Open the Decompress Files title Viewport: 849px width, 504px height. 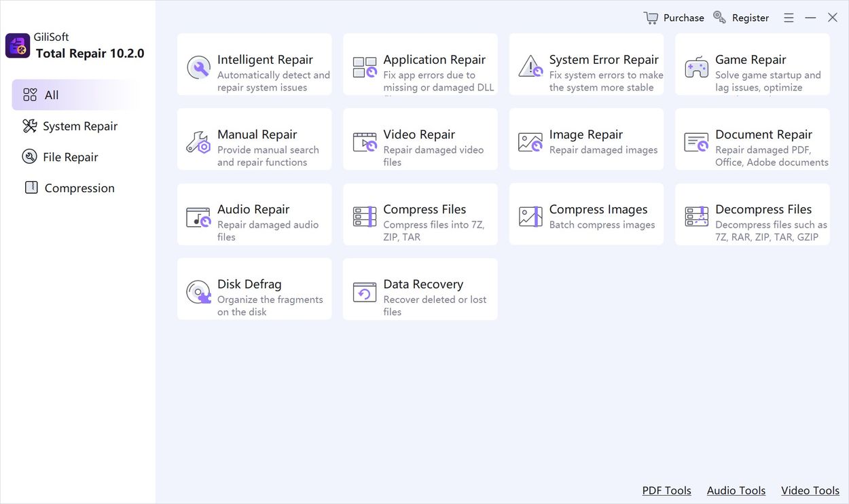point(763,209)
